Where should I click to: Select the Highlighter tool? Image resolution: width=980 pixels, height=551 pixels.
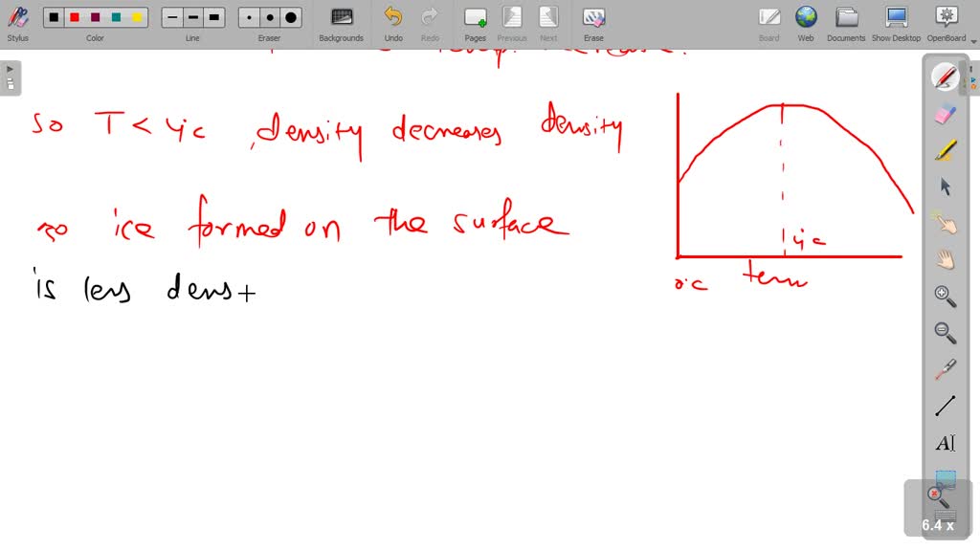click(946, 150)
